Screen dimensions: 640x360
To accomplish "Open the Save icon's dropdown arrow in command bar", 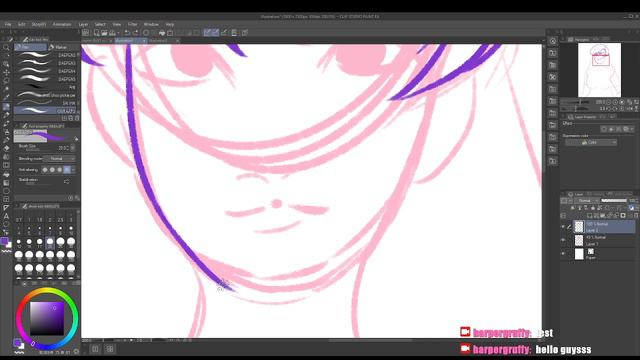I will pyautogui.click(x=118, y=33).
